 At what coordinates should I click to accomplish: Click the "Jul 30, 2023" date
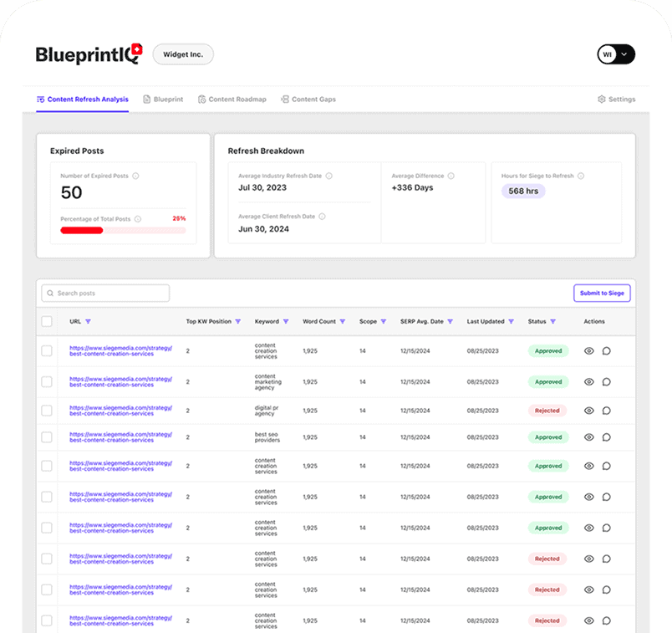pyautogui.click(x=262, y=188)
